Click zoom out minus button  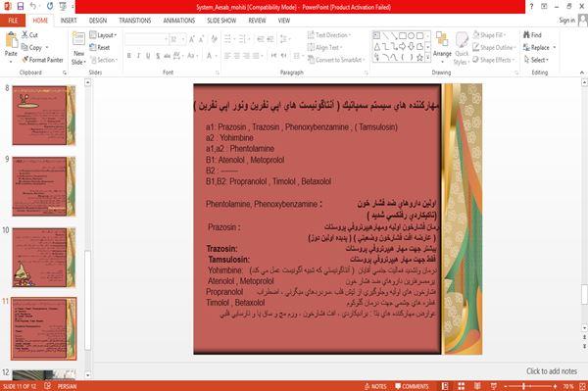[506, 386]
